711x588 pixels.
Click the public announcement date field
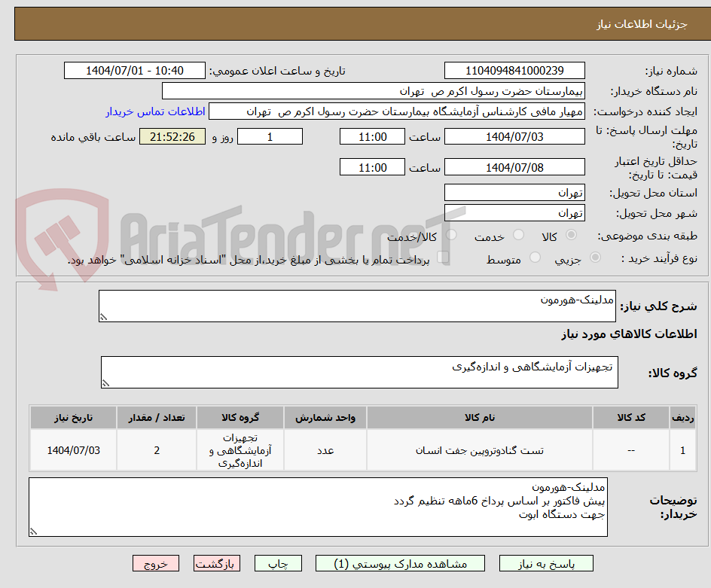pos(134,70)
